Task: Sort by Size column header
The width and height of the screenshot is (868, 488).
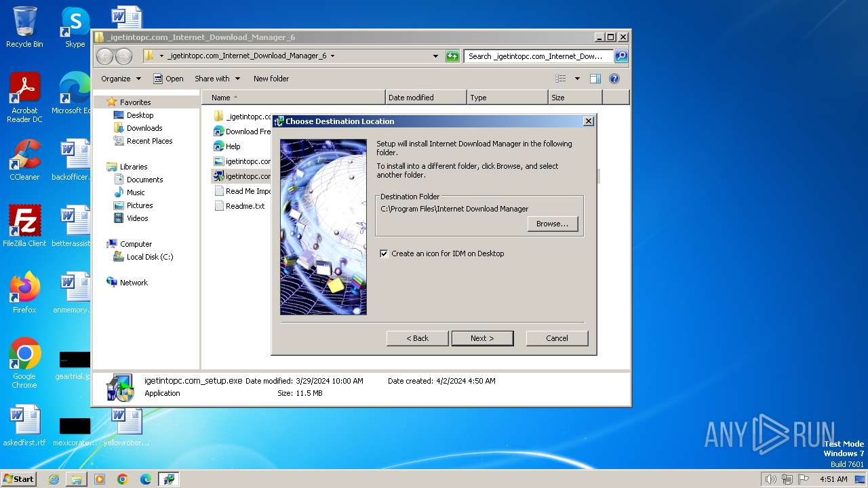Action: pos(575,98)
